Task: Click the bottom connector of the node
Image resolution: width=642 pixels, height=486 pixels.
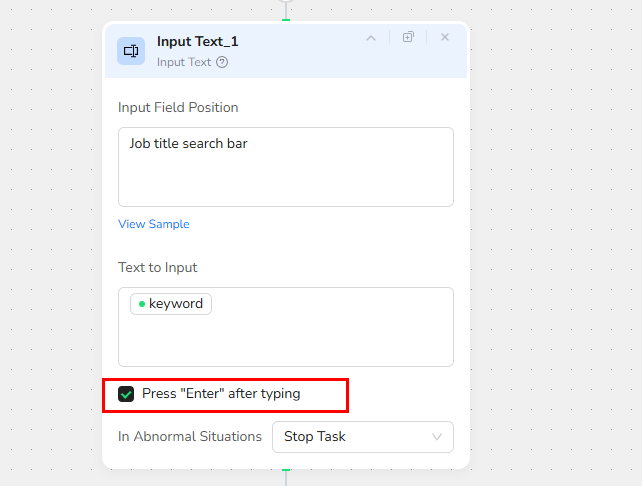Action: pos(286,470)
